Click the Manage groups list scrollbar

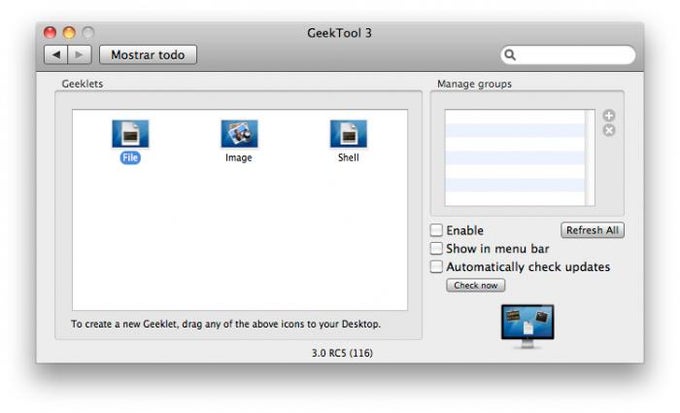pos(590,158)
